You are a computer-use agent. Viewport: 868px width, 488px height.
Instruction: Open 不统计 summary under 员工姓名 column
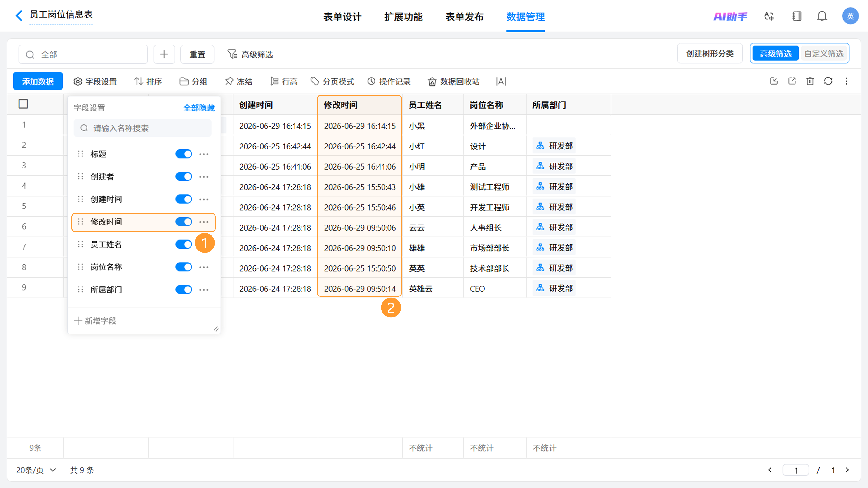420,448
